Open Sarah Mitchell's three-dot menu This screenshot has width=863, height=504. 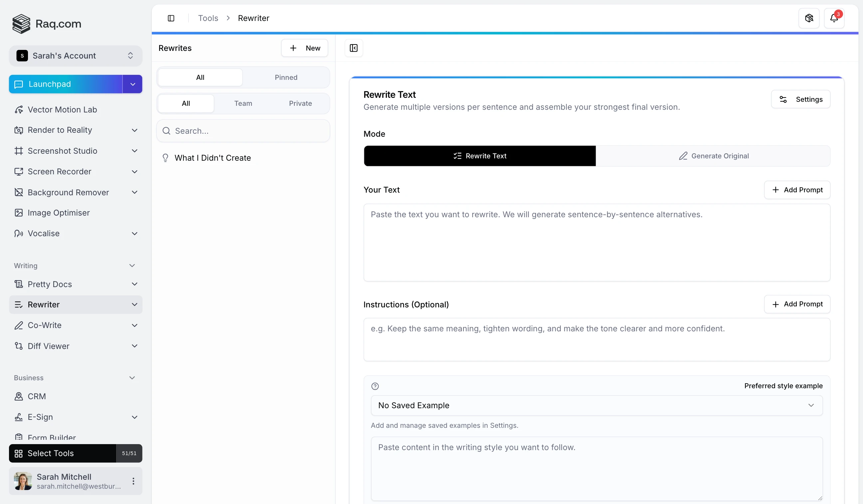pos(133,481)
